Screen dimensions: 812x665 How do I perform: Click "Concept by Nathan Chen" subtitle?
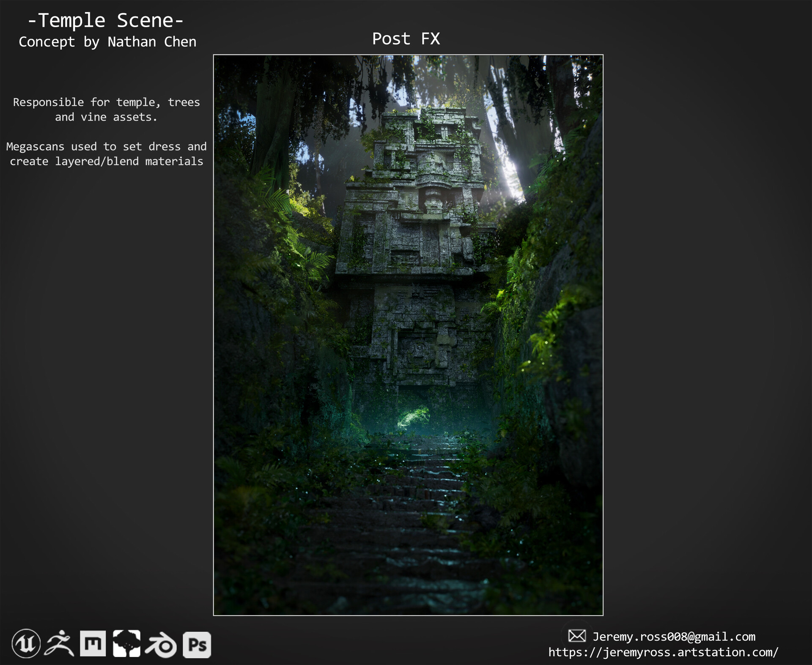[x=107, y=42]
